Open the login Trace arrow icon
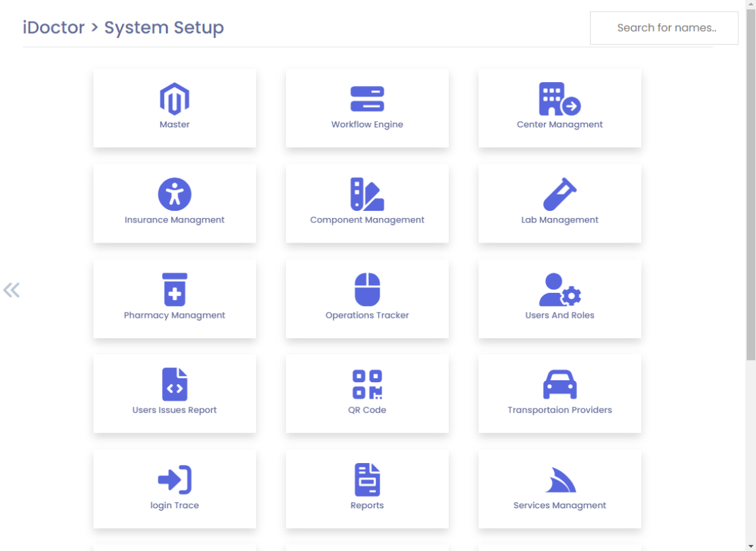The image size is (756, 551). (x=175, y=480)
